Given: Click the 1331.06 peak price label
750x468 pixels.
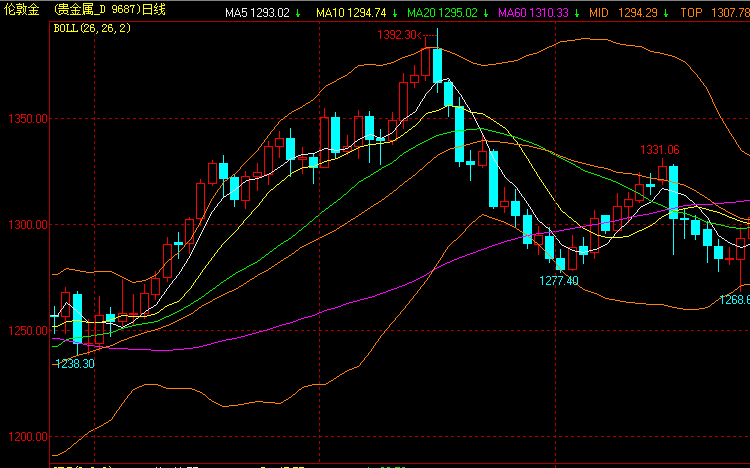Looking at the screenshot, I should click(660, 150).
